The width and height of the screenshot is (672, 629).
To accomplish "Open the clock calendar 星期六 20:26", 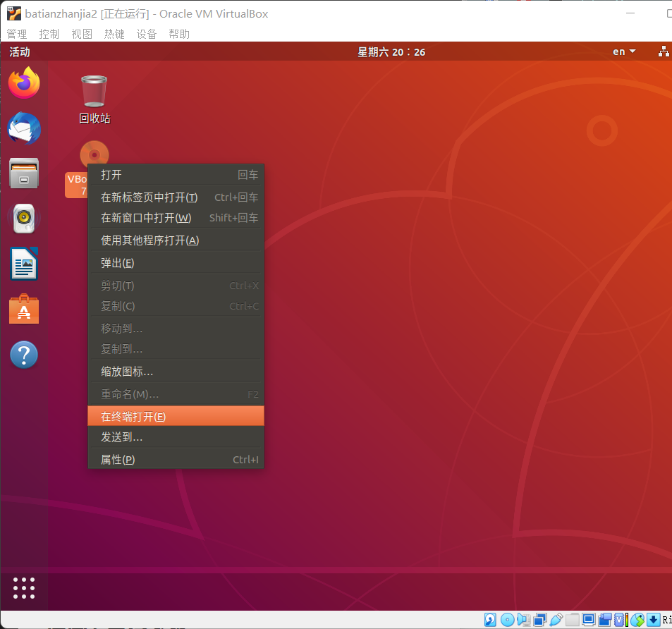I will [391, 52].
